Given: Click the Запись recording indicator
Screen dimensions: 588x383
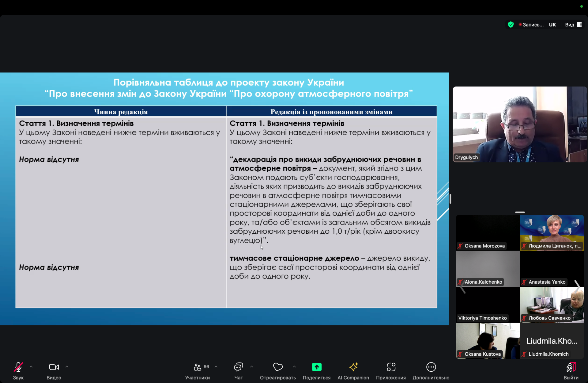Looking at the screenshot, I should tap(531, 25).
